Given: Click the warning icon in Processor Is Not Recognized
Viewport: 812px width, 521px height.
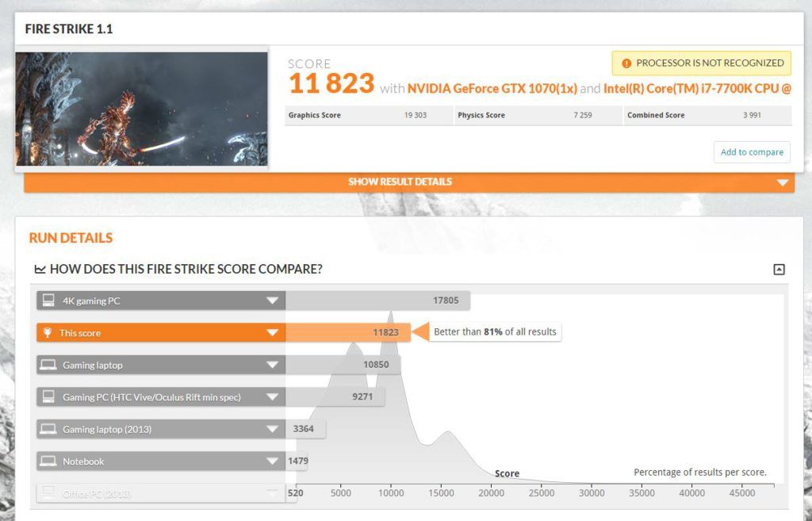Looking at the screenshot, I should coord(626,63).
